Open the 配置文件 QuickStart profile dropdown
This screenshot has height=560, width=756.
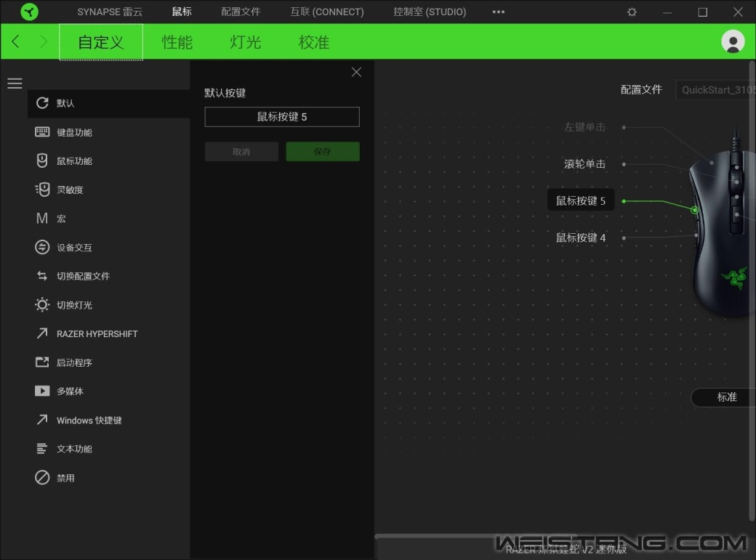[x=715, y=89]
